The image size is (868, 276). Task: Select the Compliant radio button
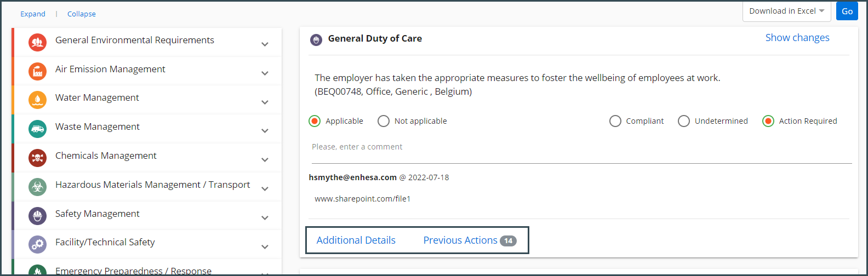pyautogui.click(x=615, y=121)
